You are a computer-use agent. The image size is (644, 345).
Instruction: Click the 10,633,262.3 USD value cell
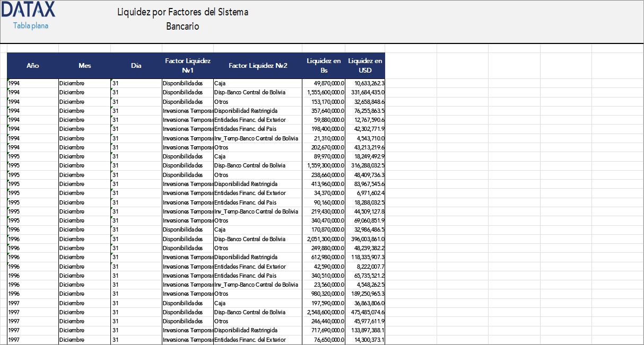(365, 83)
